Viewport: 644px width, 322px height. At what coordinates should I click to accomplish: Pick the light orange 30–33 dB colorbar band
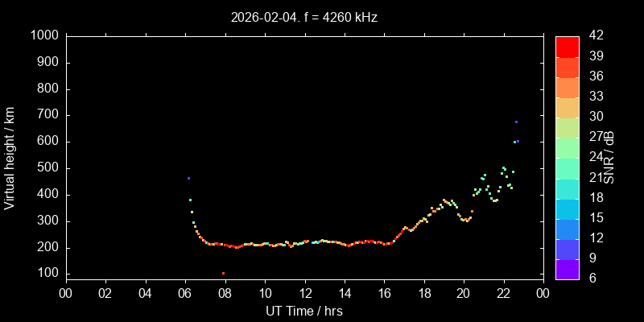[567, 107]
